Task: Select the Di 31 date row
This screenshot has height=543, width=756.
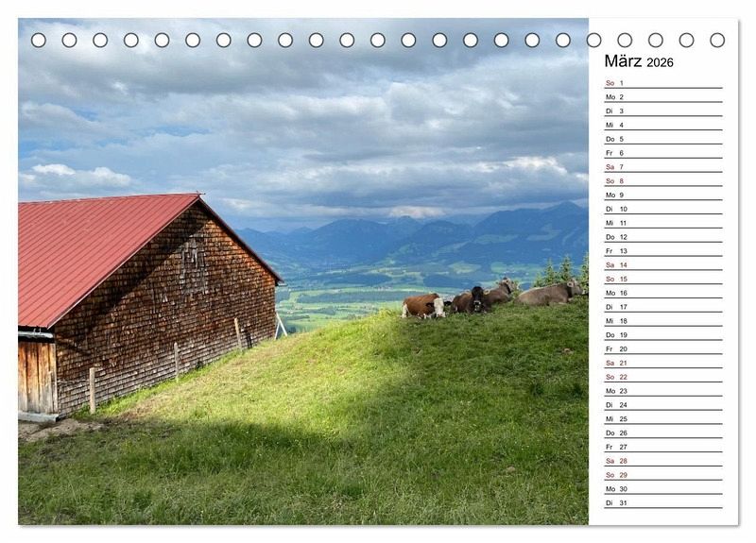Action: coord(663,502)
